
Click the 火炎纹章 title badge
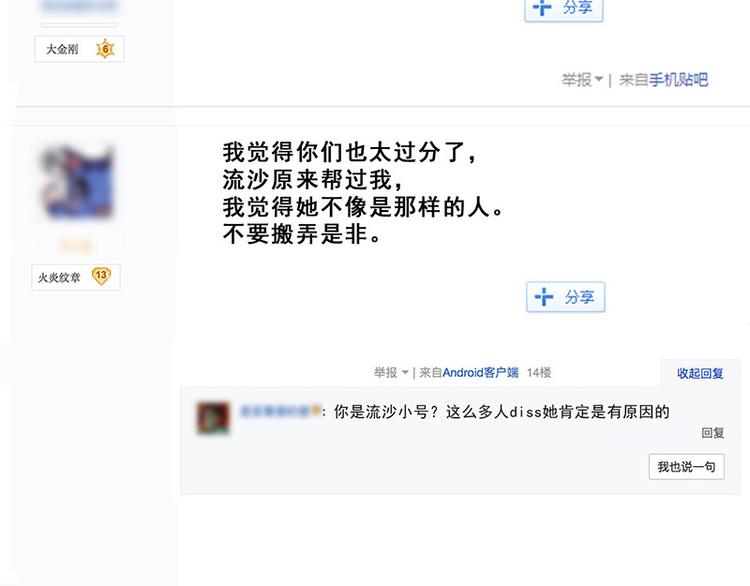76,277
